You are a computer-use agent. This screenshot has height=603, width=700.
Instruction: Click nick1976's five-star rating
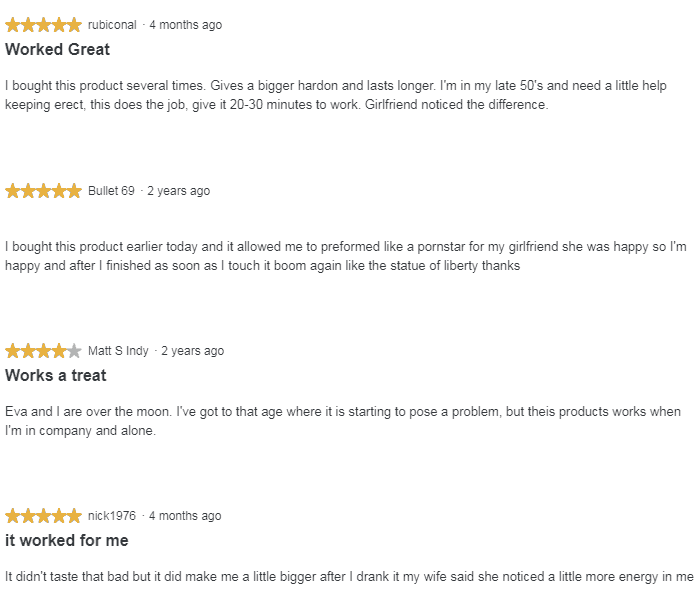point(43,516)
